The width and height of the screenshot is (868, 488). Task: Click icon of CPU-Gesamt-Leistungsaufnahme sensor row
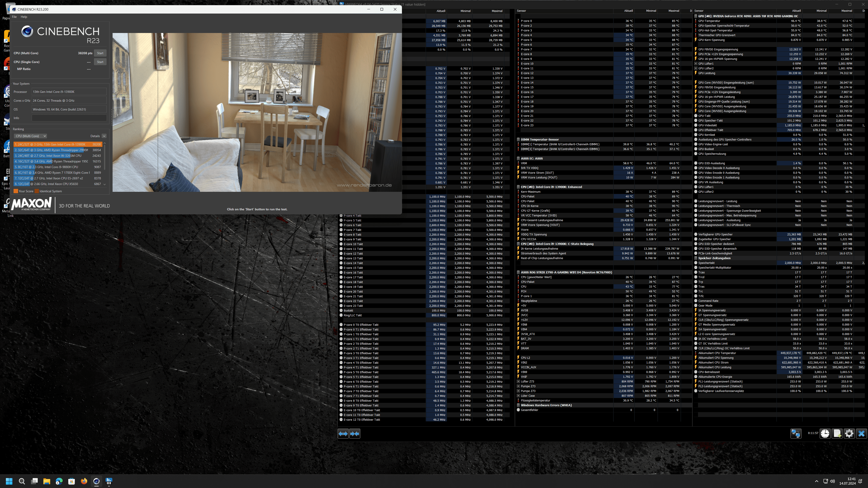518,220
